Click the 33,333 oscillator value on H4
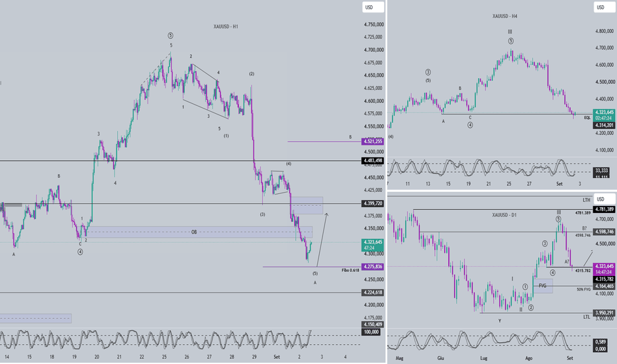Viewport: 617px width, 364px height. (x=601, y=170)
